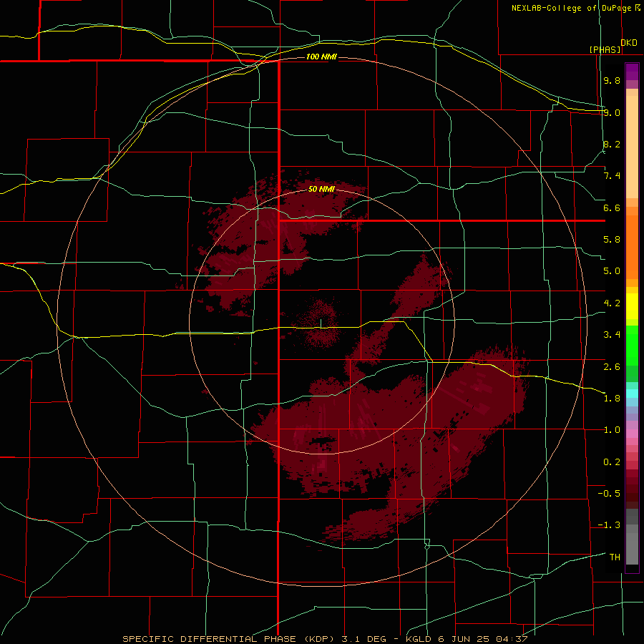The image size is (644, 644).
Task: Click the 8.2 value on the color scale
Action: 612,144
